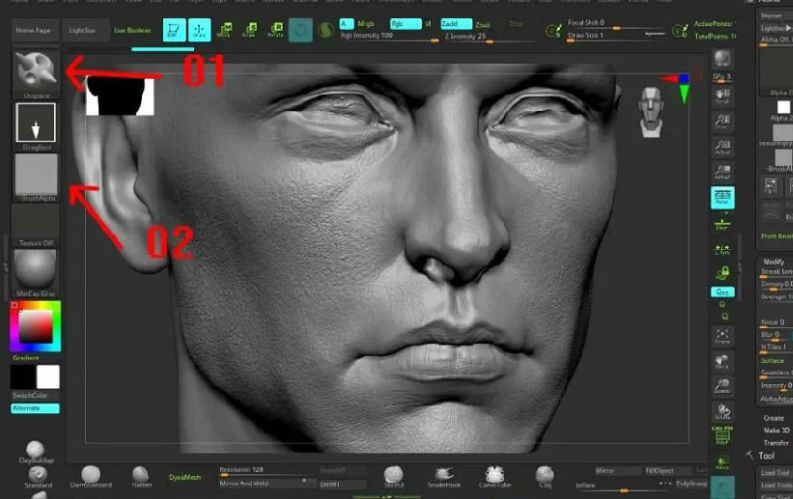
Task: Adjust the Inflate slider
Action: coord(623,486)
